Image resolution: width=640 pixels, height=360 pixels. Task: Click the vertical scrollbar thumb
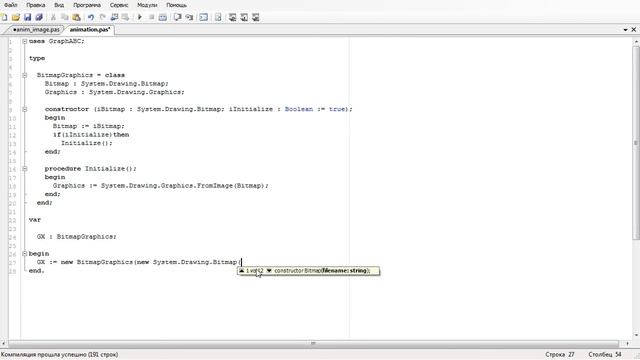pyautogui.click(x=636, y=143)
